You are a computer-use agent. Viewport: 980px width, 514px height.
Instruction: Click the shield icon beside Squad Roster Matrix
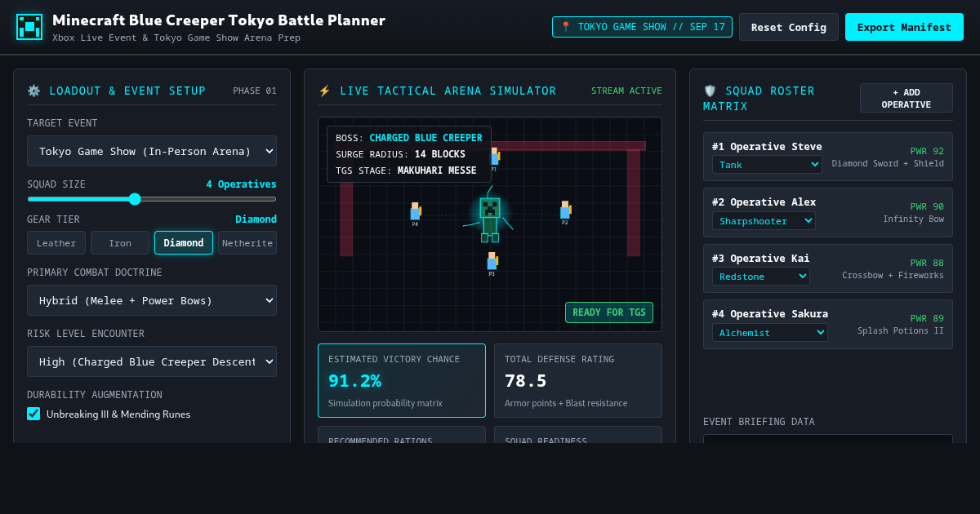point(710,91)
